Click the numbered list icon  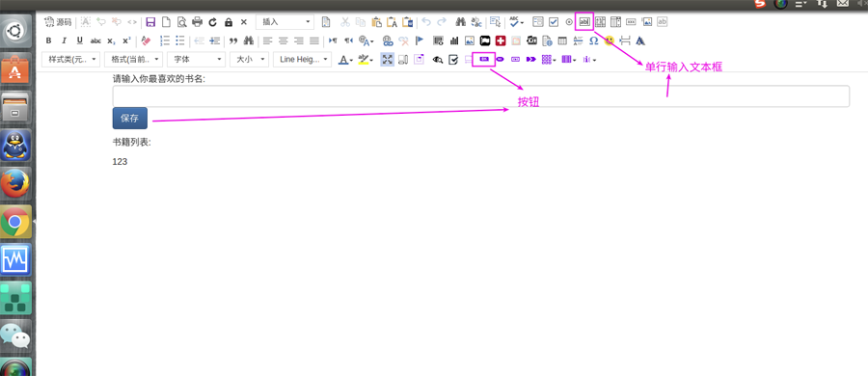pos(164,40)
